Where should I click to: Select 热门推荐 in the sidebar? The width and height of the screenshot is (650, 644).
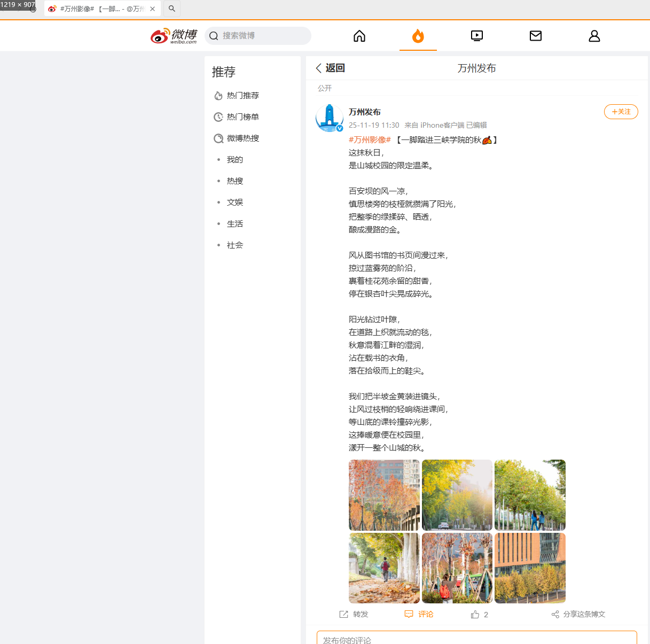point(242,96)
